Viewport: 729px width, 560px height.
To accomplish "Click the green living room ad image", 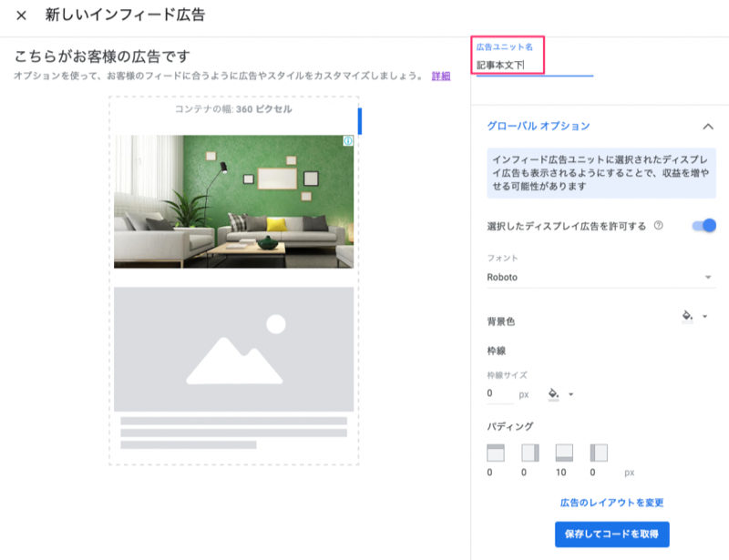I will [234, 202].
